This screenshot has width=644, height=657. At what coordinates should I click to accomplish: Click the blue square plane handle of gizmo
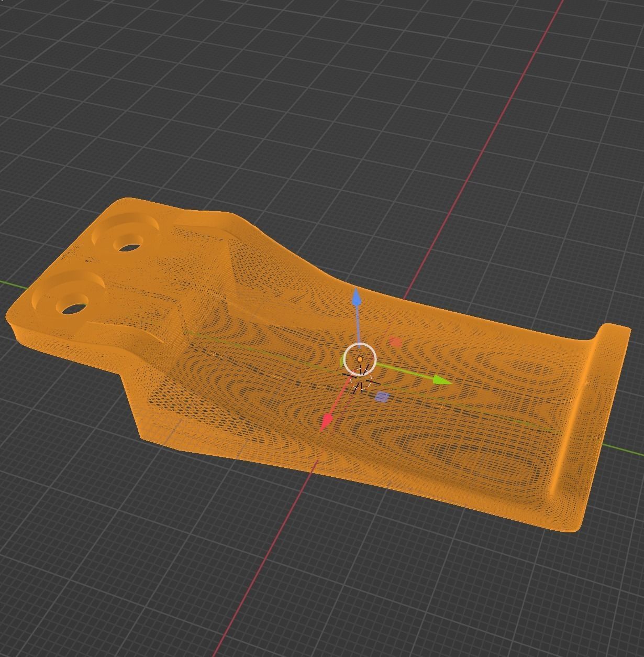(382, 397)
